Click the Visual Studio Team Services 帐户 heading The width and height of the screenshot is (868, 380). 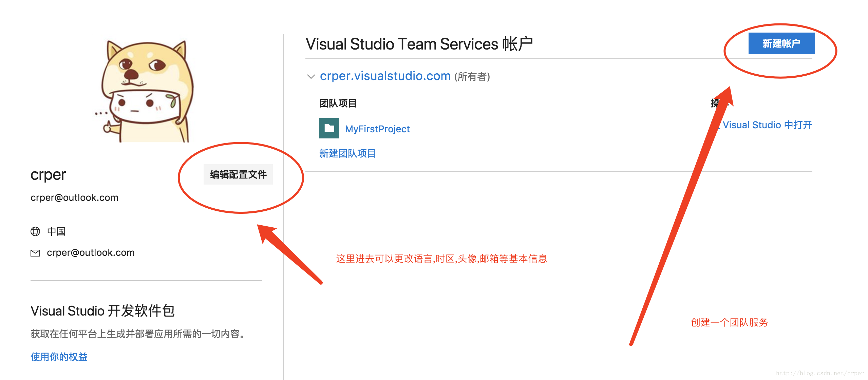(x=419, y=44)
